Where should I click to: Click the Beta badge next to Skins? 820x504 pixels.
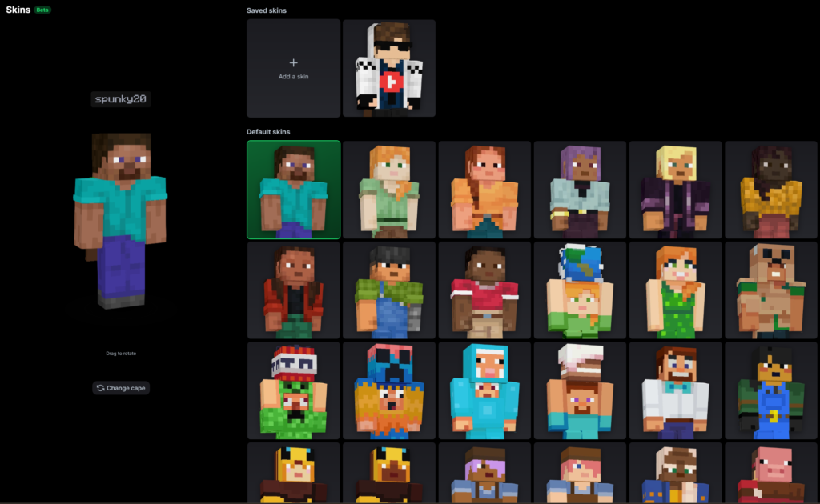[42, 10]
